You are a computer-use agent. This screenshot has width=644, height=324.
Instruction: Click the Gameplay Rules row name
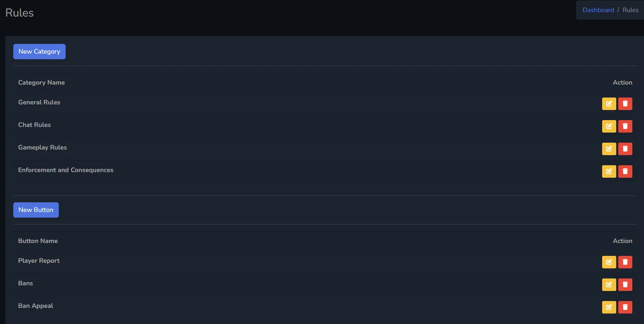(x=42, y=147)
